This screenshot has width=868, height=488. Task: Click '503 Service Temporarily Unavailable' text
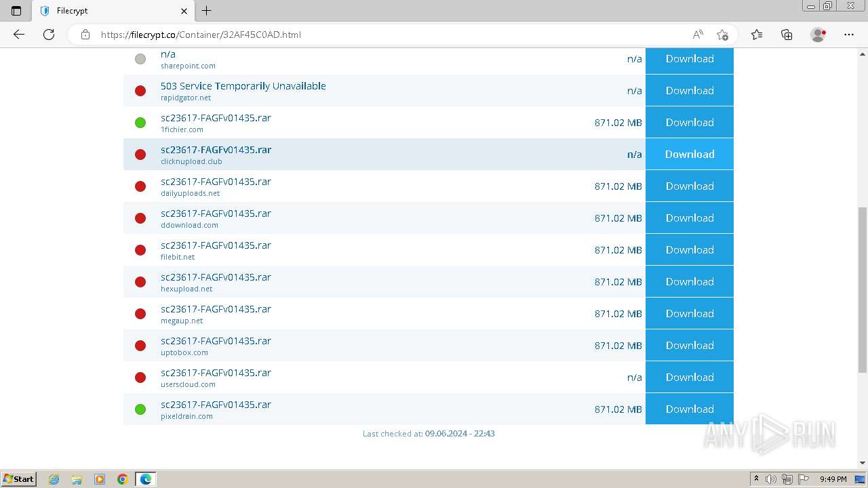(243, 86)
